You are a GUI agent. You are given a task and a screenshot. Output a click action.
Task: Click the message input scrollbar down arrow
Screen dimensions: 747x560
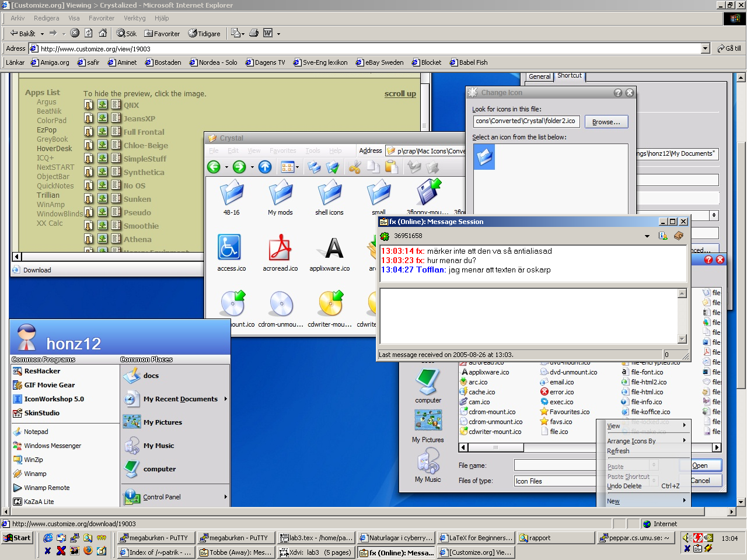[x=682, y=339]
